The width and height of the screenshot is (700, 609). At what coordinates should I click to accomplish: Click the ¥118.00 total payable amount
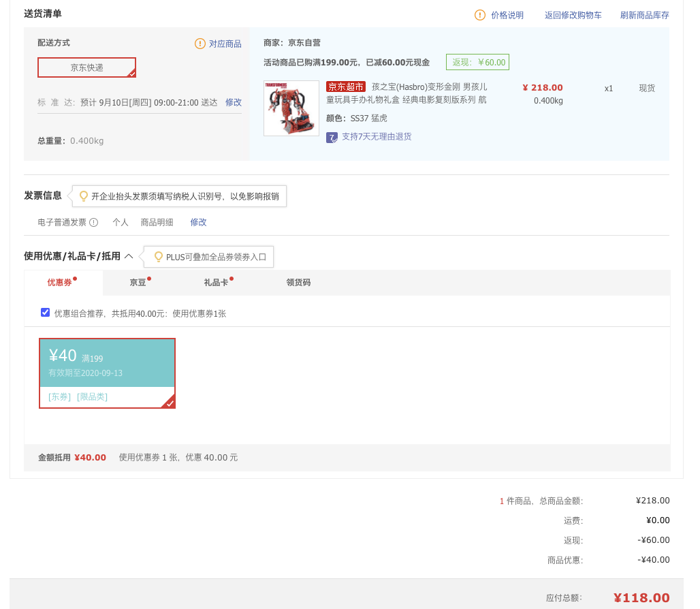click(641, 598)
